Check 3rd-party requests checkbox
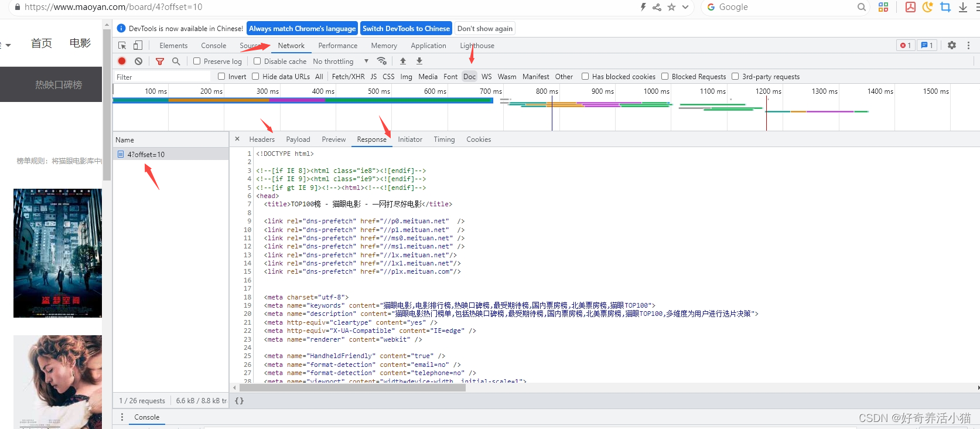The height and width of the screenshot is (429, 980). (735, 76)
